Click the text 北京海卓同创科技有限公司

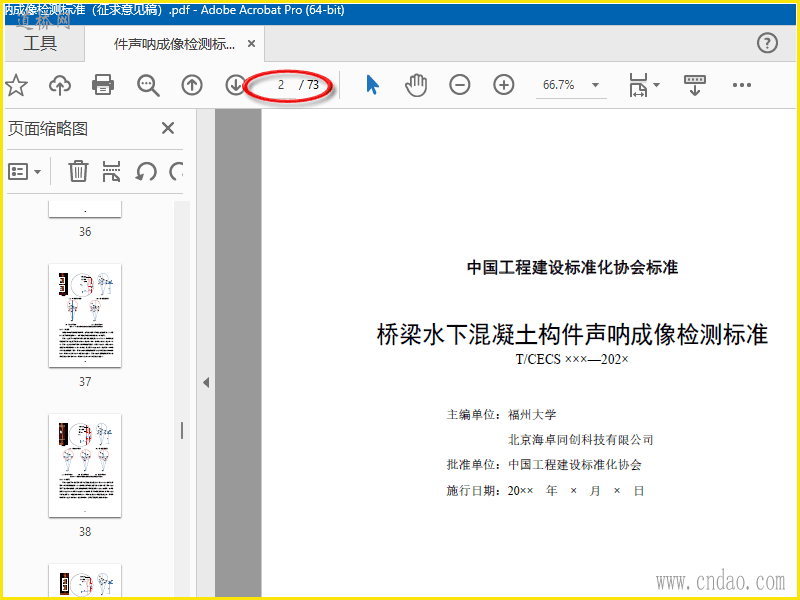pos(581,440)
